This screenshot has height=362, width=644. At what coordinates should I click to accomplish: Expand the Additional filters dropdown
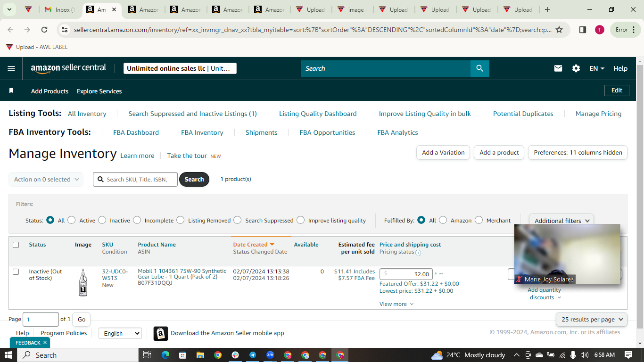coord(561,221)
